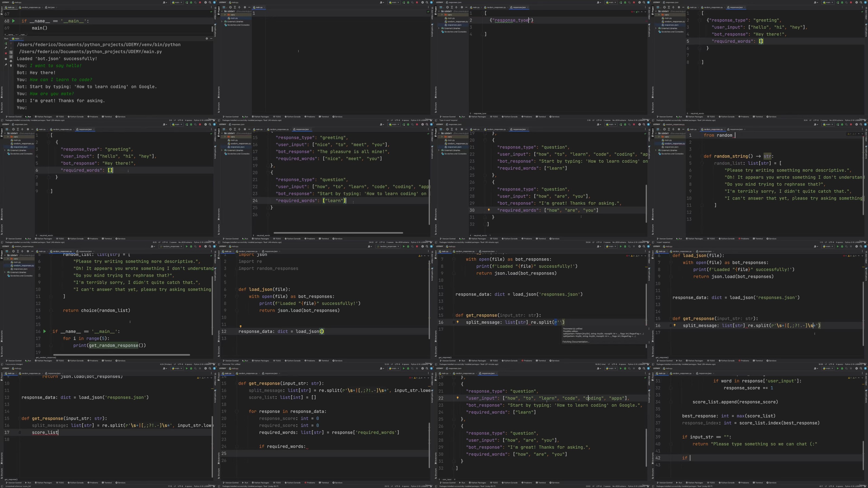Clear the Run console with the trash icon
The width and height of the screenshot is (868, 488).
11,66
